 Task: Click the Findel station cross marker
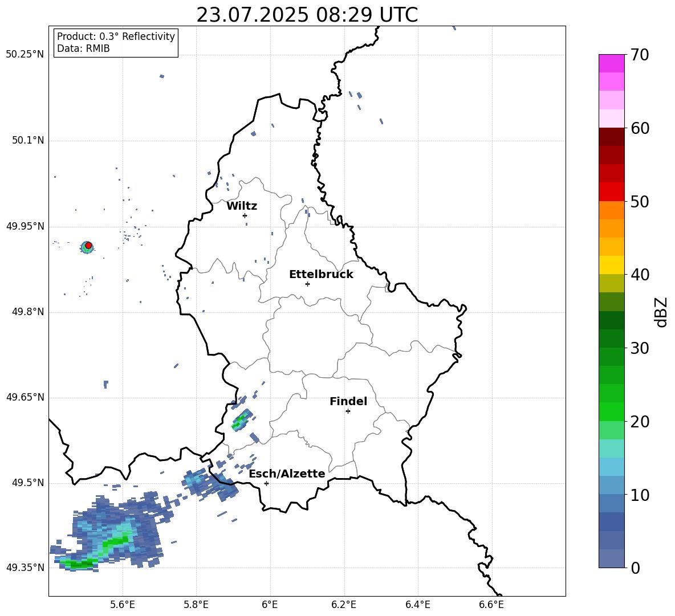point(348,411)
